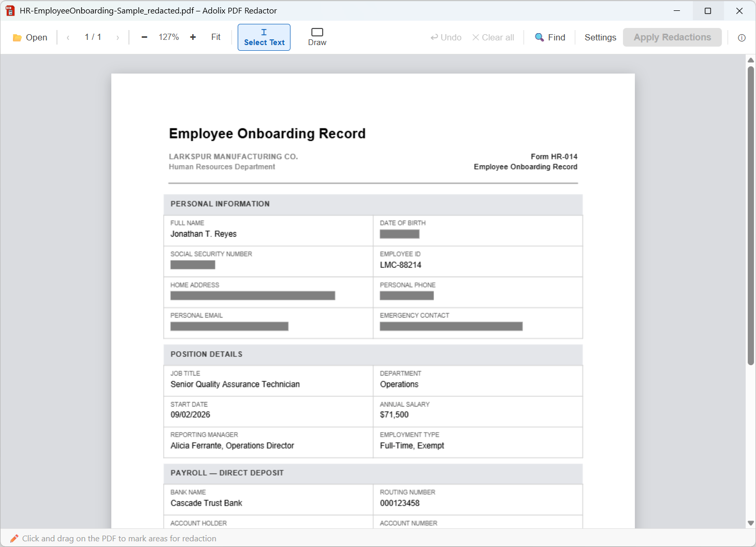Click the pencil icon in the status bar

click(14, 539)
